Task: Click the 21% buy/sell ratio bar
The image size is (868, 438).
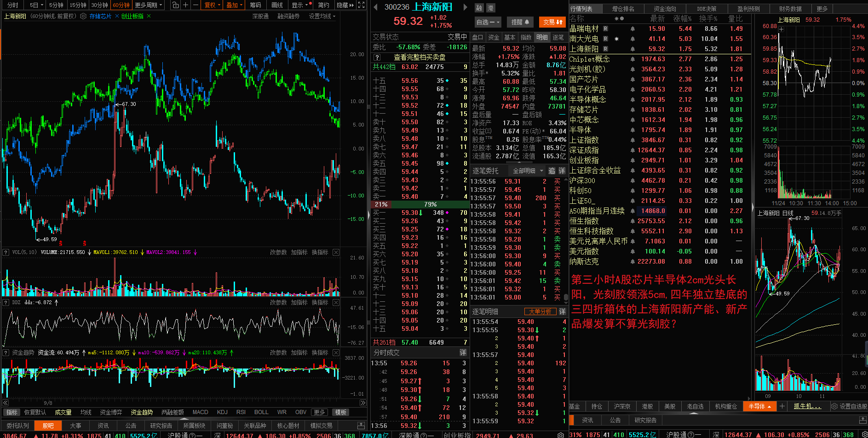Action: coord(381,204)
